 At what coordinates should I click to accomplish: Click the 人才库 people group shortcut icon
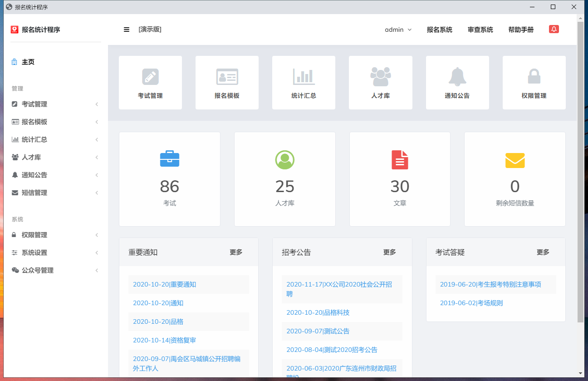click(381, 77)
